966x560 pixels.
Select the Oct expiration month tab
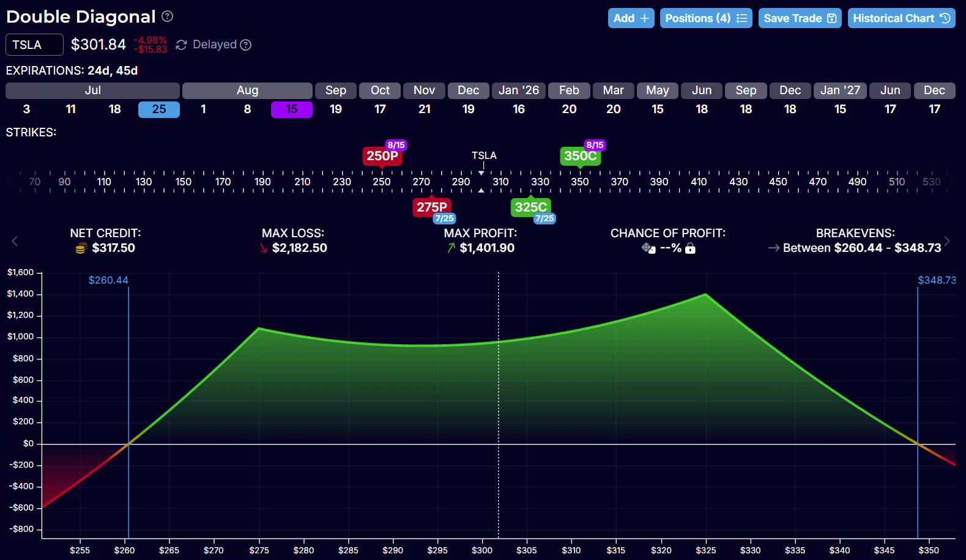click(x=380, y=90)
